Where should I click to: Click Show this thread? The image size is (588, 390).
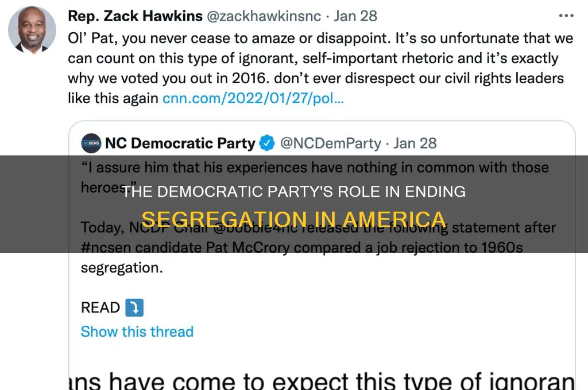click(137, 331)
